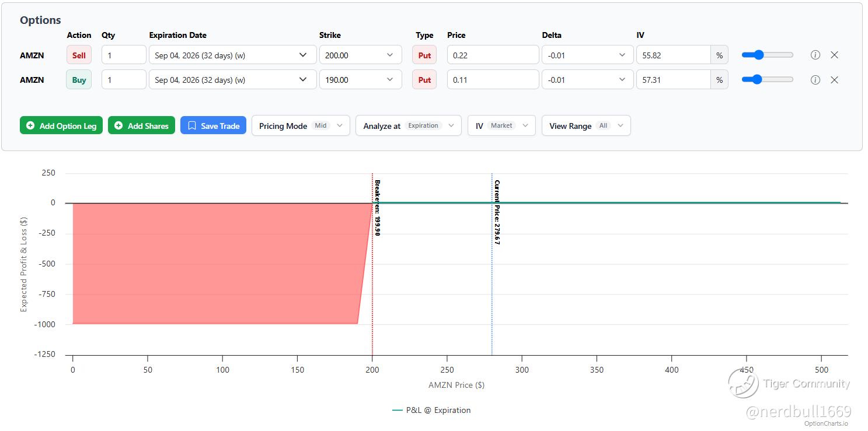
Task: Click the Expiration Date column header
Action: tap(178, 35)
